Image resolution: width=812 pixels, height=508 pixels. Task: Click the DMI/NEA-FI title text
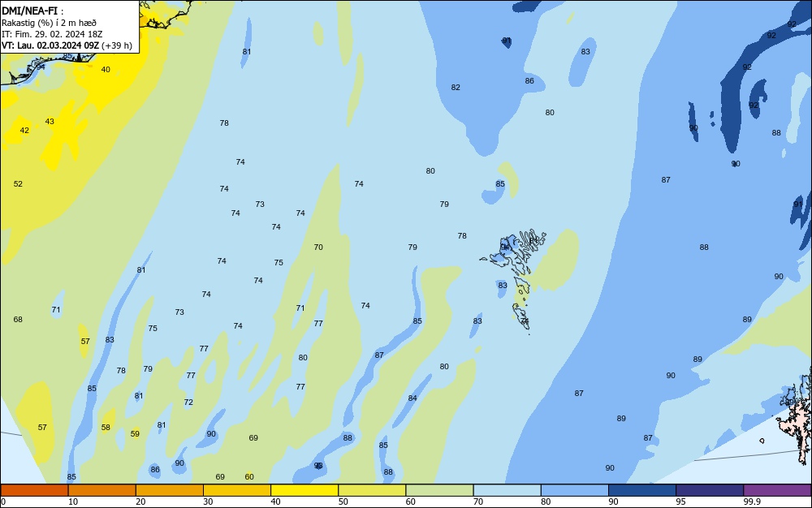[29, 11]
